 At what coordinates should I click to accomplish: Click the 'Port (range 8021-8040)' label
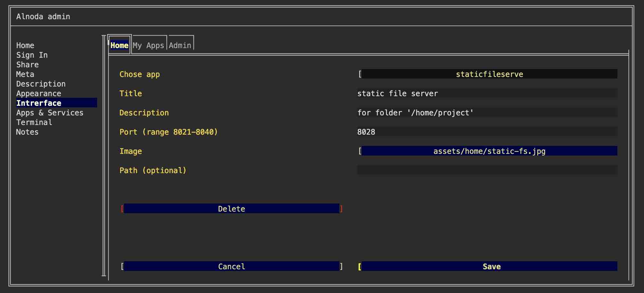tap(169, 132)
